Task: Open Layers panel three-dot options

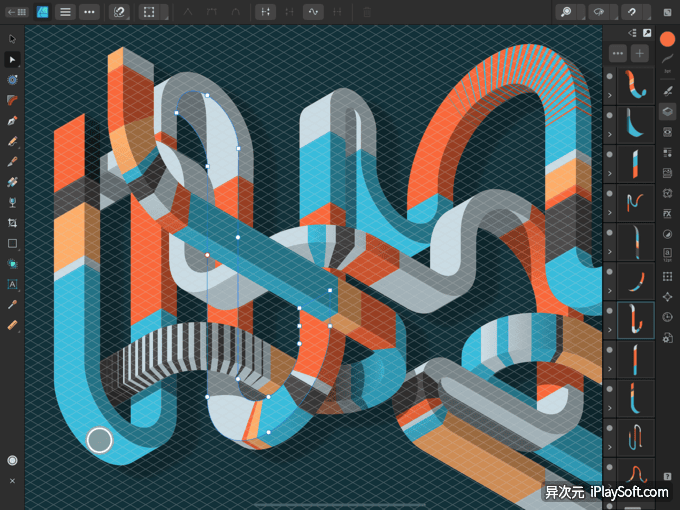Action: point(618,53)
